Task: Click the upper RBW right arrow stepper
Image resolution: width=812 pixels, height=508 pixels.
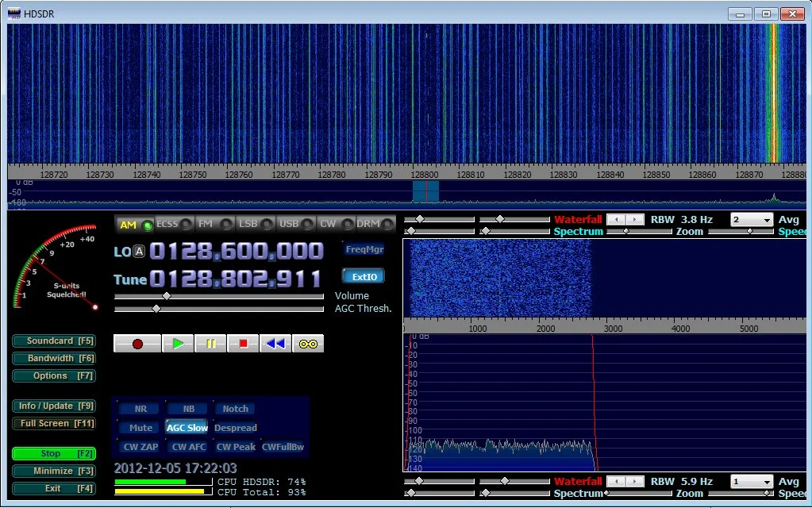Action: (x=633, y=220)
